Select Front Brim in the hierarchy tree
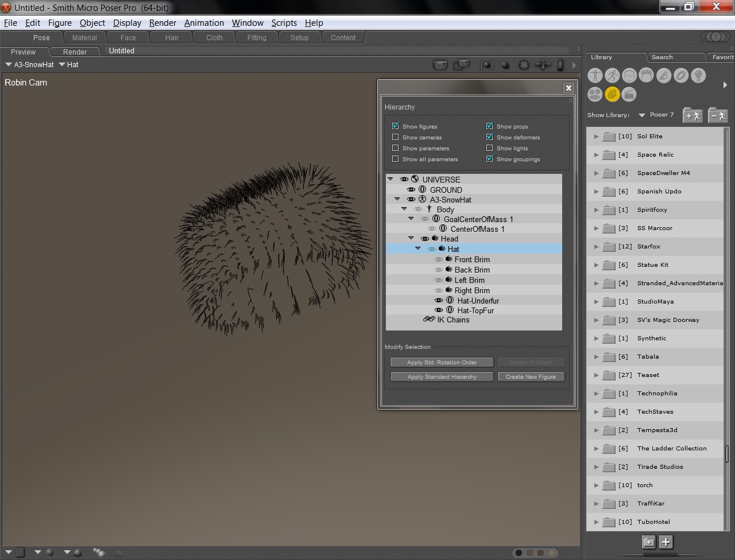 472,259
